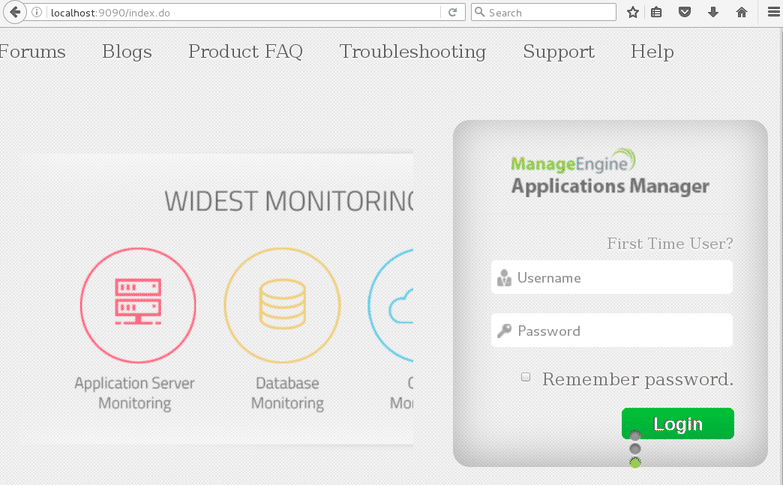Click the cloud monitoring circle icon

(x=391, y=305)
